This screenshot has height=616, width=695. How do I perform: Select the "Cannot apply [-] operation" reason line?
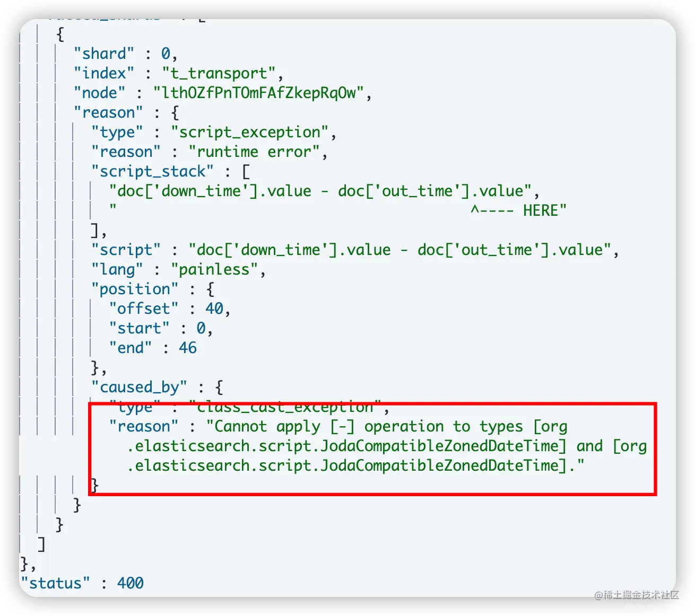338,426
